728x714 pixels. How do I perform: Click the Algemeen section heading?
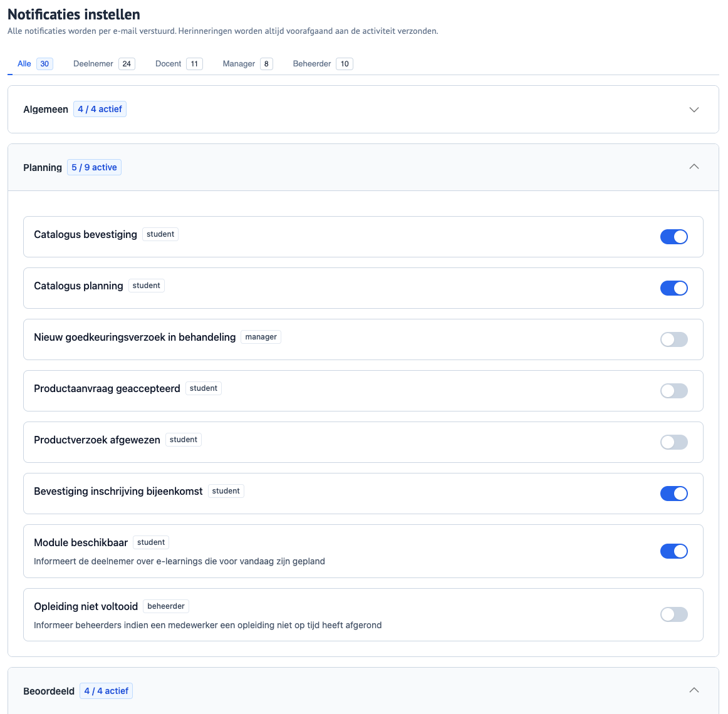coord(46,110)
